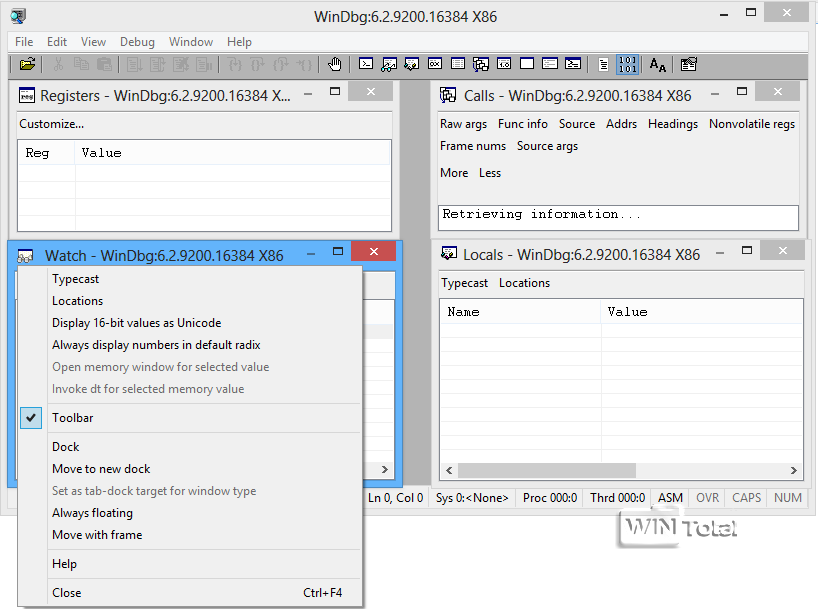Open the Debug menu
This screenshot has height=609, width=818.
coord(137,42)
